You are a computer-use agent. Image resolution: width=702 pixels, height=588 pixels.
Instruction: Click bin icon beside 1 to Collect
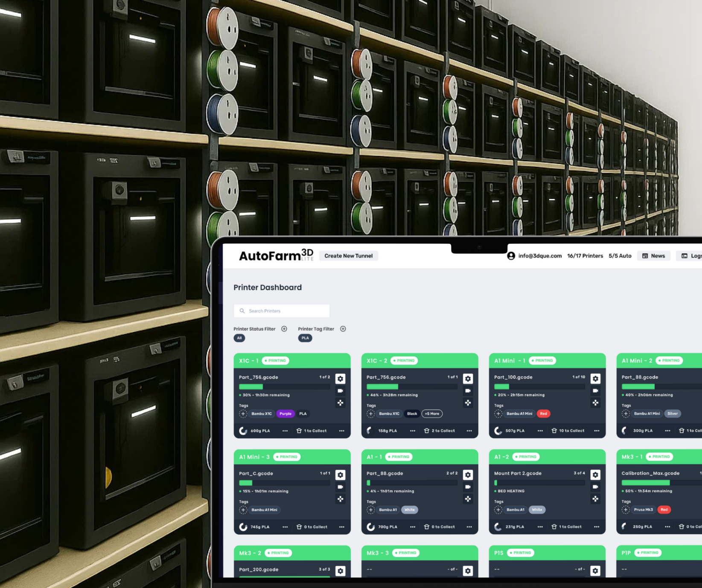coord(299,431)
